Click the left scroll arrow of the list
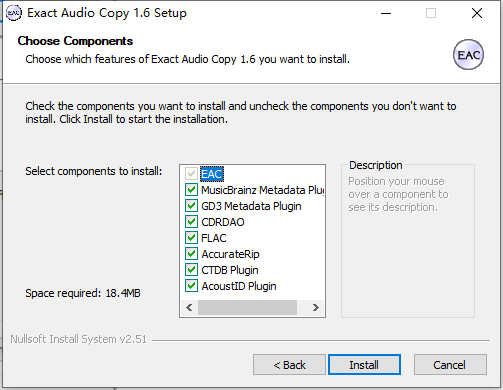Screen dimensions: 503x390 tap(189, 307)
